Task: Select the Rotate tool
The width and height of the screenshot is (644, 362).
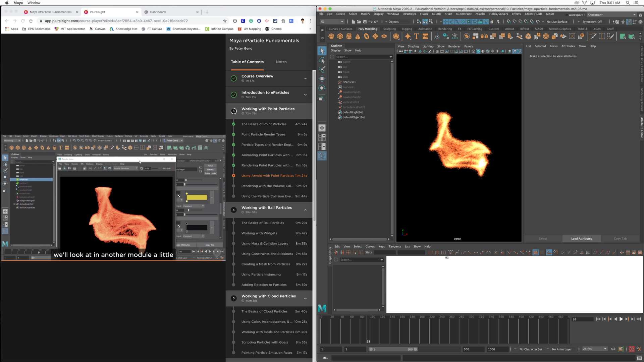Action: tap(322, 88)
